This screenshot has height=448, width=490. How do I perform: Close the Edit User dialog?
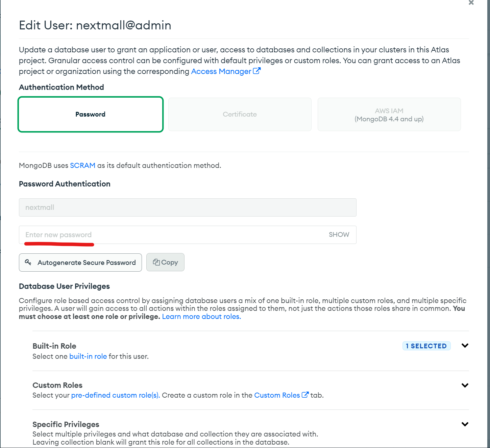pyautogui.click(x=471, y=3)
